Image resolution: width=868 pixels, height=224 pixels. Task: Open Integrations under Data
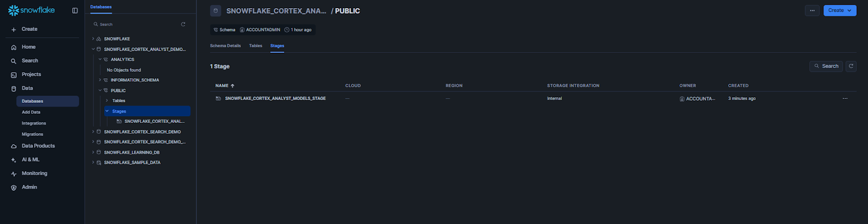coord(34,123)
